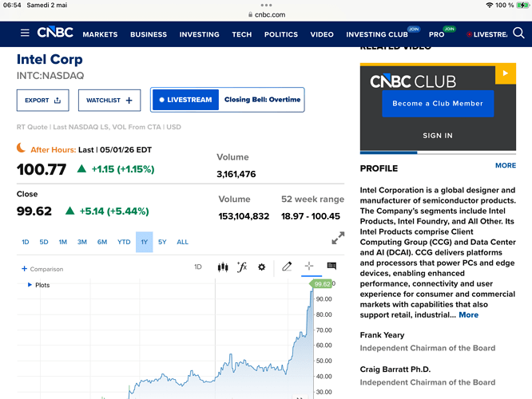Click the 99.62 price tag on chart
532x399 pixels.
click(321, 284)
